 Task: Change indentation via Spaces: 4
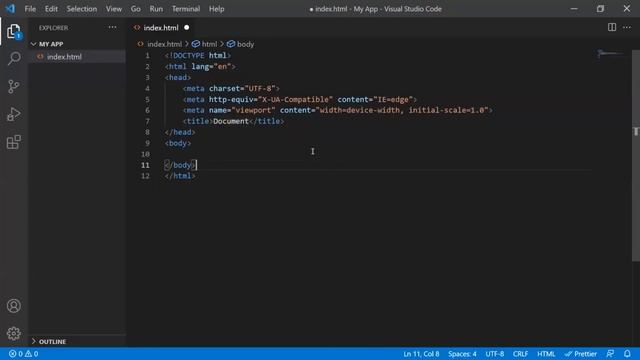click(x=462, y=353)
